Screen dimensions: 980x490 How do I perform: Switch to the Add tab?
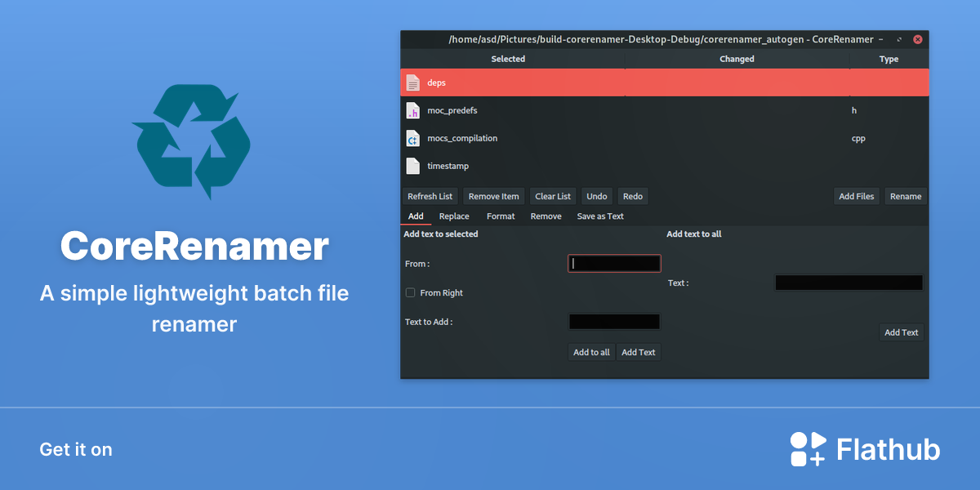click(x=416, y=216)
